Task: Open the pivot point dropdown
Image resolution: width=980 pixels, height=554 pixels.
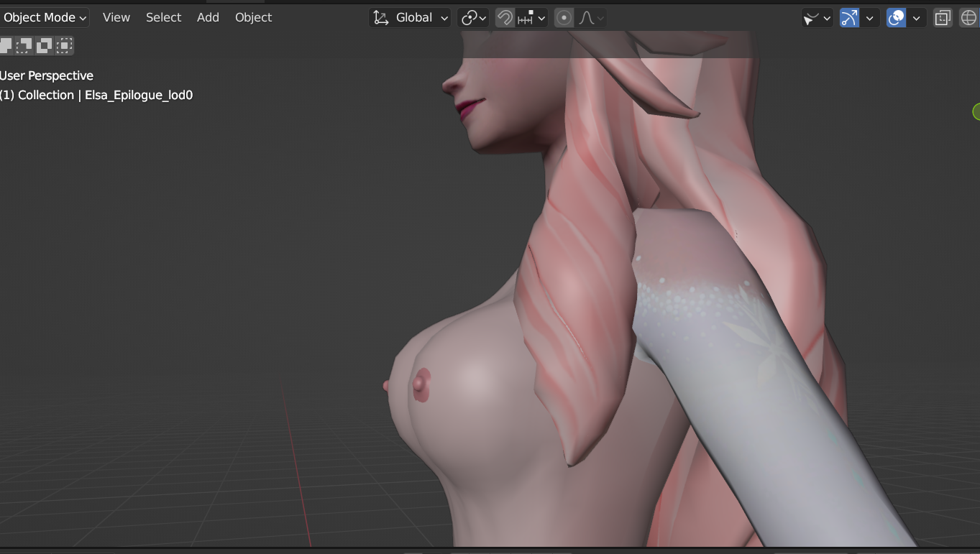Action: click(x=473, y=17)
